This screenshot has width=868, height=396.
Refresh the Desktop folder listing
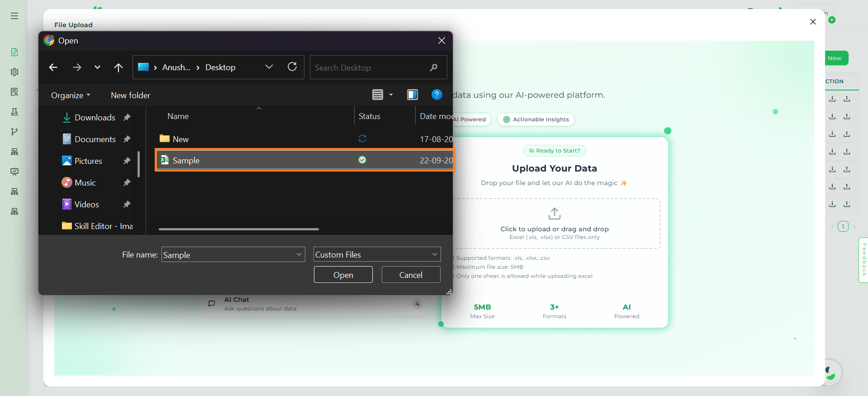[x=292, y=67]
